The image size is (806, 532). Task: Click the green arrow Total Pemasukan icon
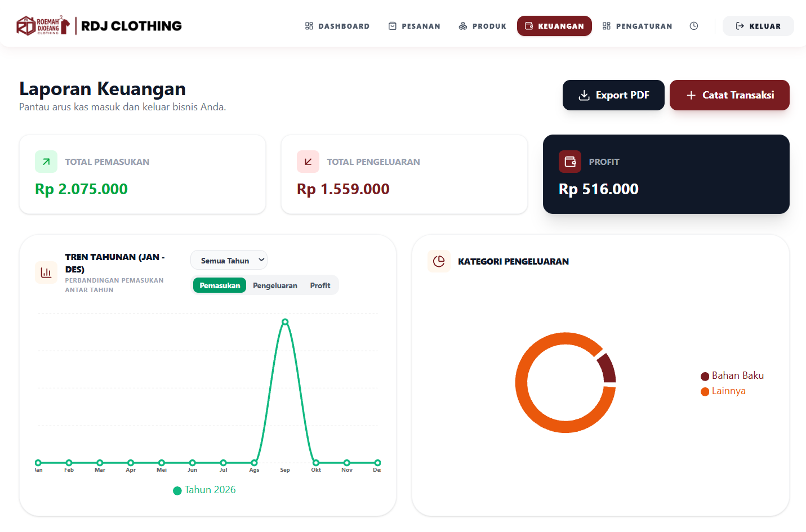tap(46, 162)
